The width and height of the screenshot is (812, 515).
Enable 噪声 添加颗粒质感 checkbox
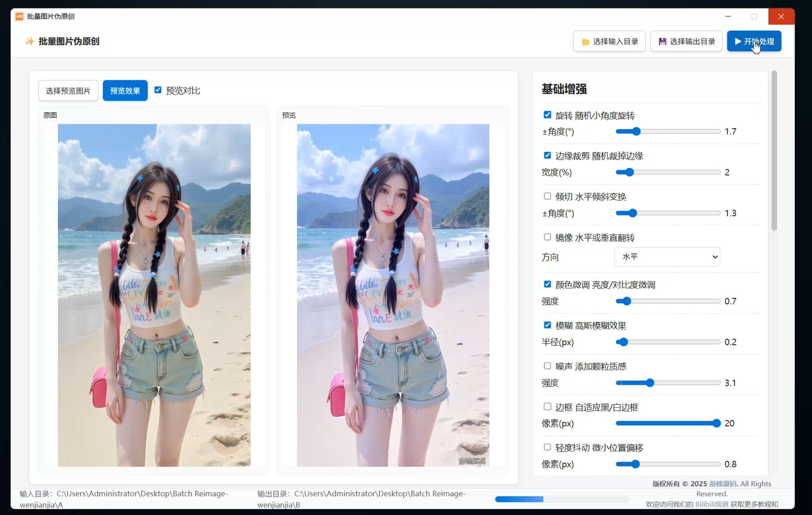coord(547,366)
